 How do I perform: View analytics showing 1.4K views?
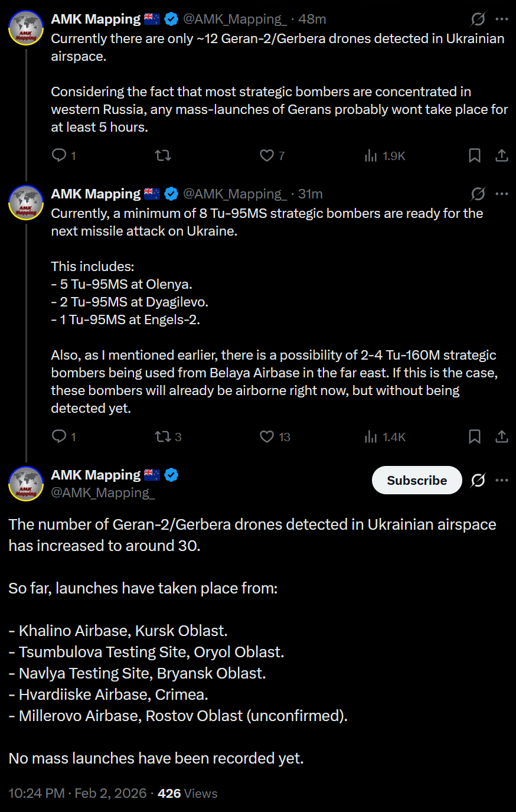(371, 436)
